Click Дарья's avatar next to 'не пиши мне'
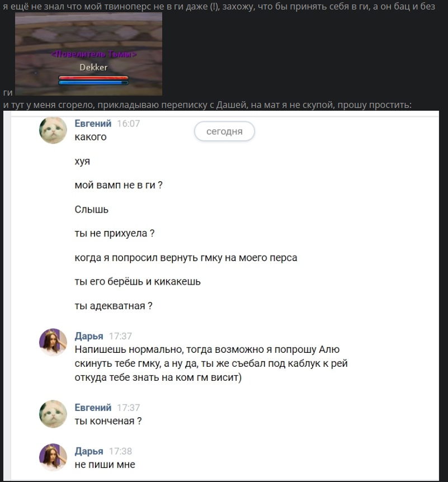The image size is (448, 482). pos(53,457)
